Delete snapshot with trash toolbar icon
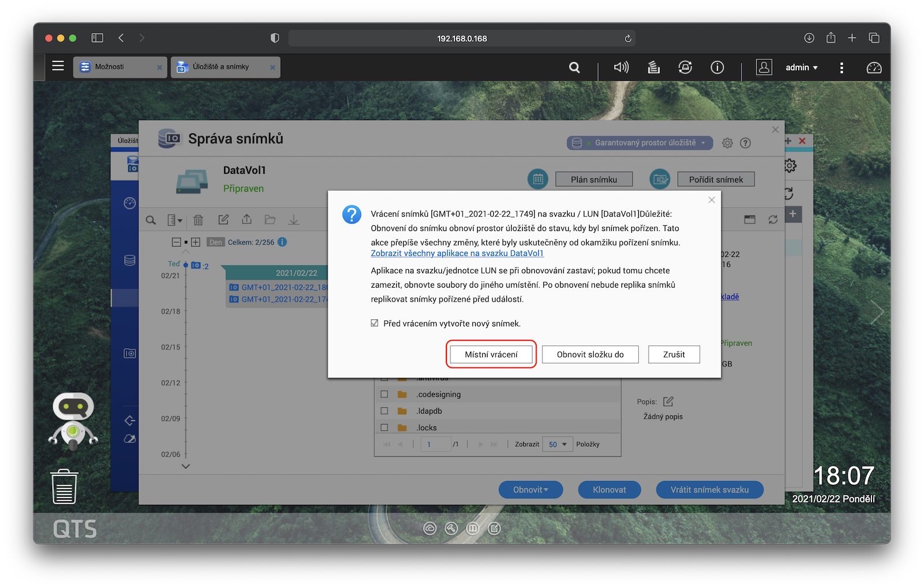 click(x=198, y=220)
